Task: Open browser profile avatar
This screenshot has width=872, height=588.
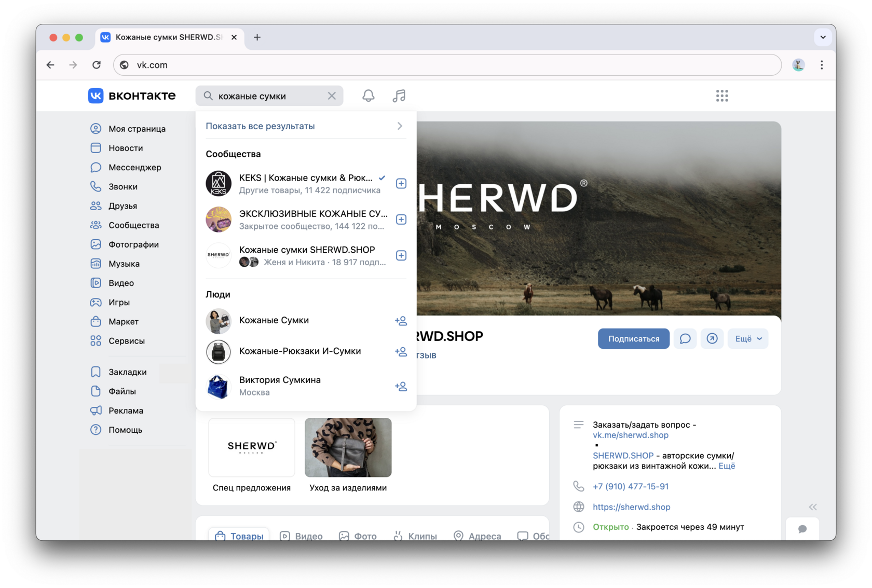Action: coord(798,65)
